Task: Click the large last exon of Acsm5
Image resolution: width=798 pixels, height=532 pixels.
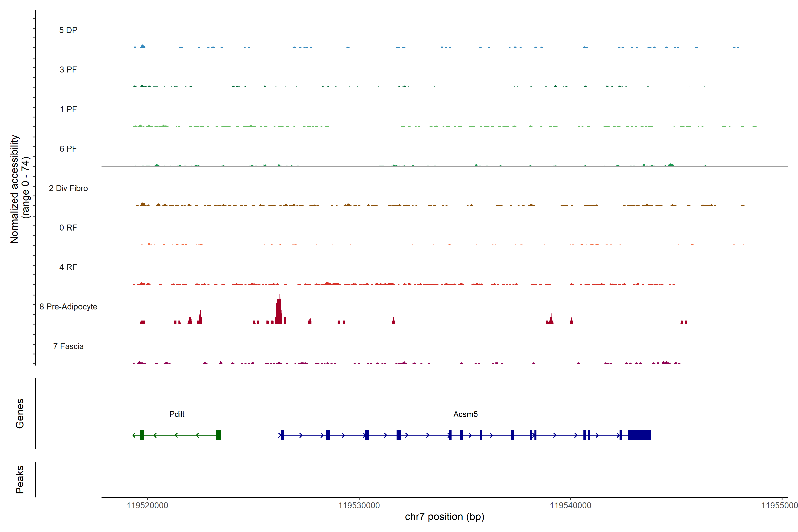Action: pos(639,435)
